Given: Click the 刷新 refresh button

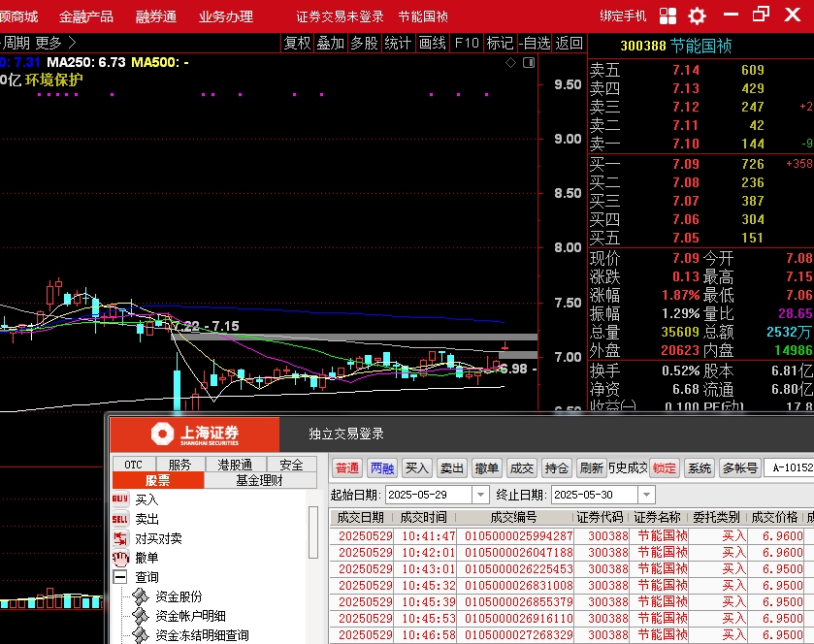Looking at the screenshot, I should click(591, 468).
